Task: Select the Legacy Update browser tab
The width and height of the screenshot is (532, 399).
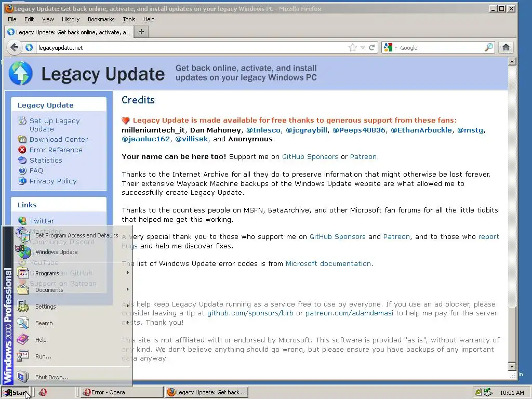Action: click(69, 32)
